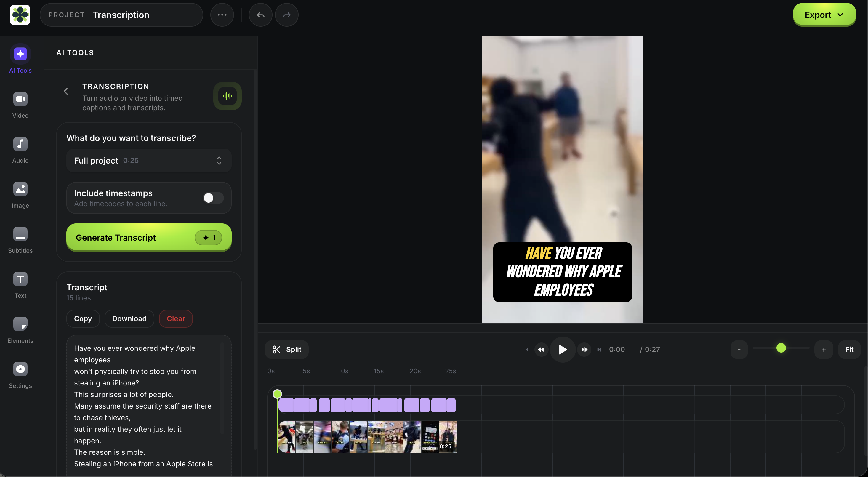868x477 pixels.
Task: Open the AI Tools panel
Action: coord(20,59)
